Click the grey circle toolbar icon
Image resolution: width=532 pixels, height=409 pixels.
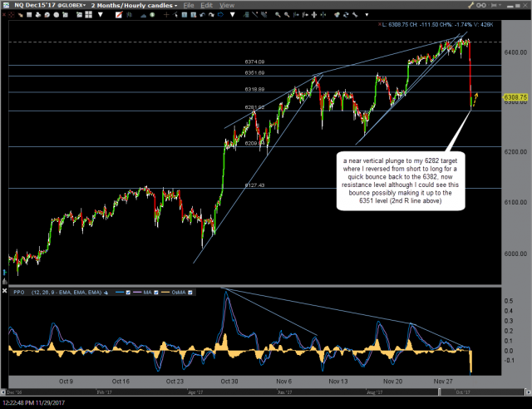click(x=57, y=15)
